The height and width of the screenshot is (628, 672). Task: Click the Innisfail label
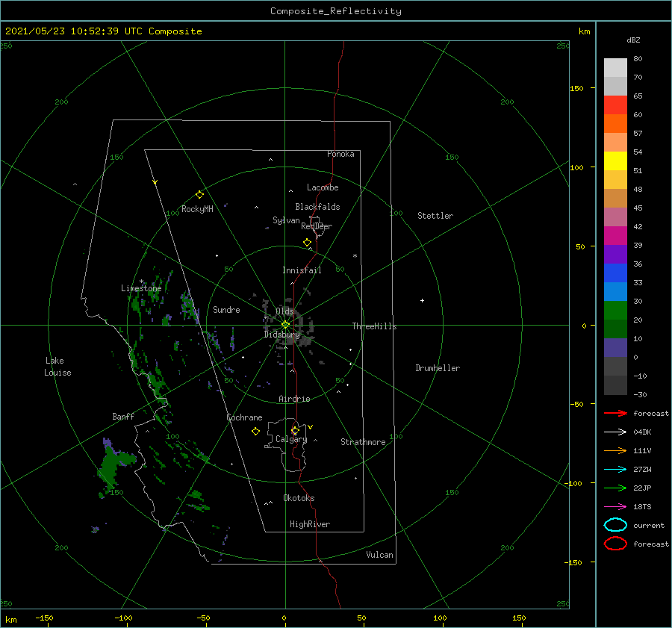click(302, 270)
